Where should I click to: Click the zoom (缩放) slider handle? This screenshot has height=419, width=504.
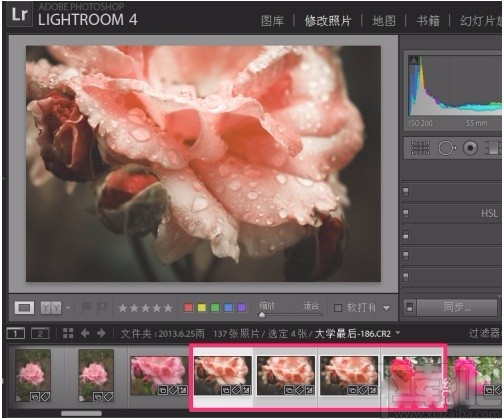(x=262, y=315)
